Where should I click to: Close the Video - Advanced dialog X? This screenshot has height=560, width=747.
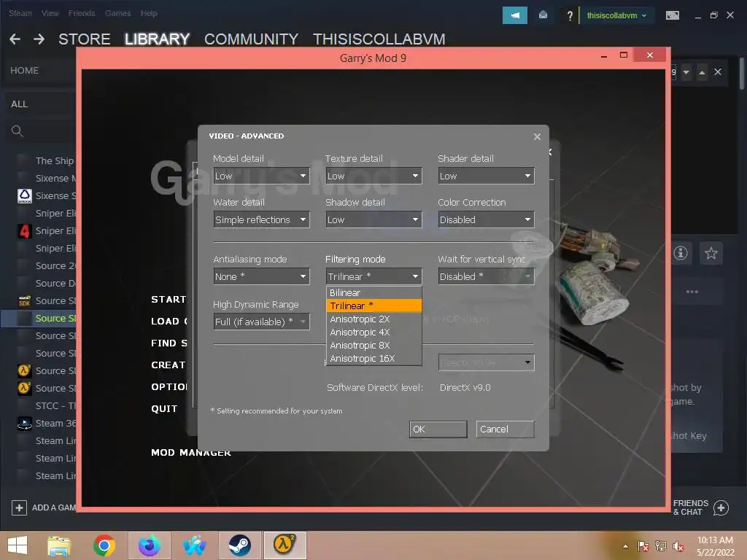click(x=537, y=136)
